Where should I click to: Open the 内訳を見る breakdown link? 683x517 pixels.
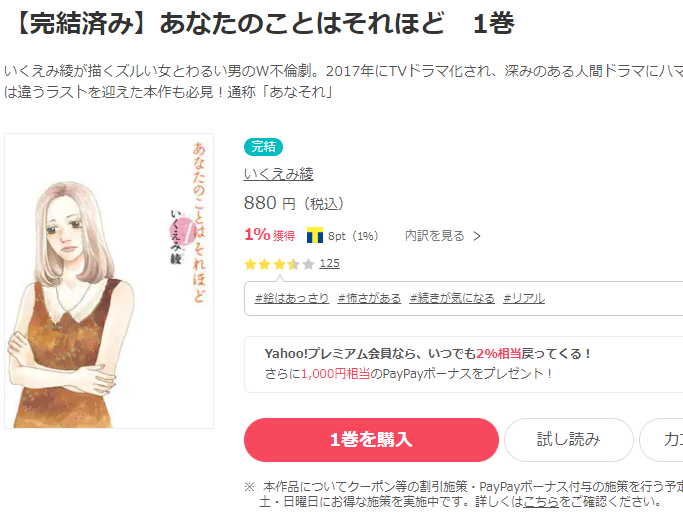click(x=442, y=236)
